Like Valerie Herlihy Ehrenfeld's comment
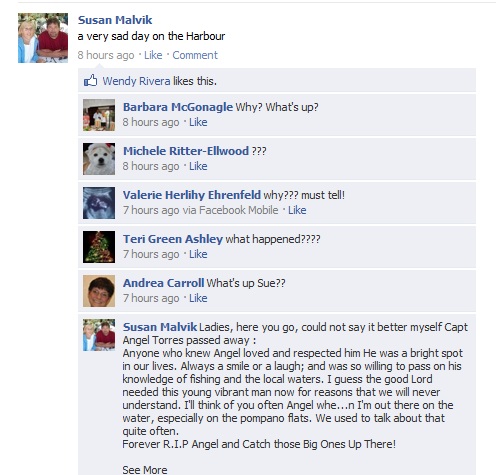The height and width of the screenshot is (475, 496). coord(297,210)
